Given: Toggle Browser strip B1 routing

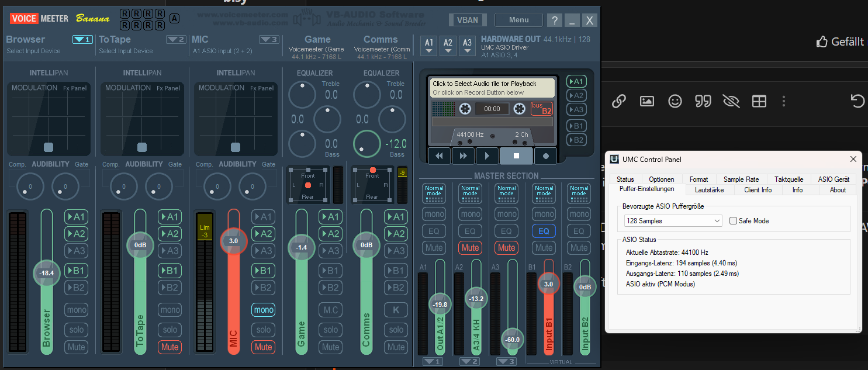Looking at the screenshot, I should point(76,271).
